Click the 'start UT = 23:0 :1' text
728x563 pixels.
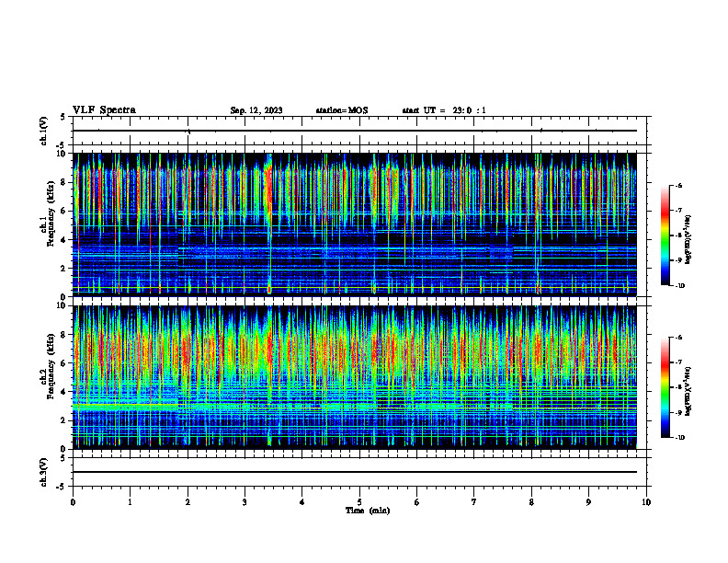[444, 110]
